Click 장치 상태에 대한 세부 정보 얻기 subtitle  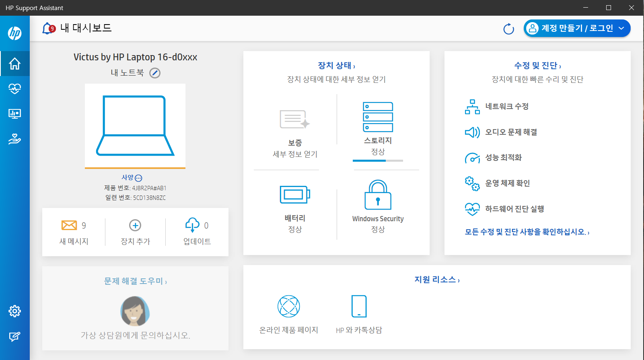click(336, 79)
